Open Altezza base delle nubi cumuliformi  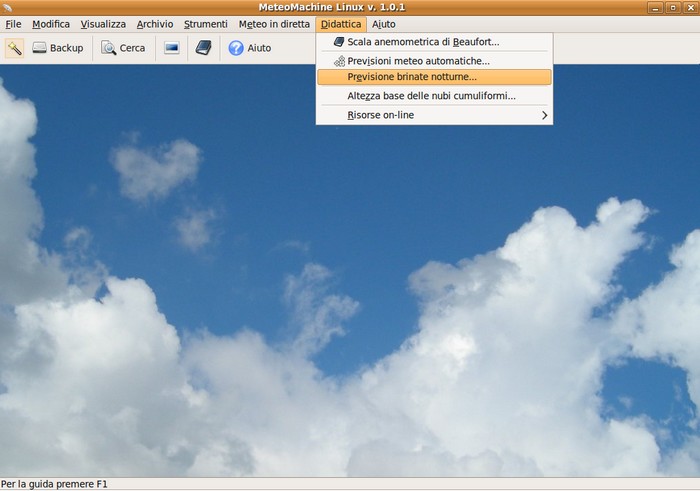pyautogui.click(x=434, y=96)
